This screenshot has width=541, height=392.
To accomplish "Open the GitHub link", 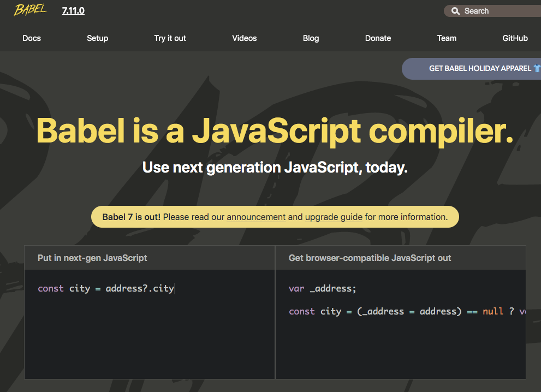I will pyautogui.click(x=515, y=38).
